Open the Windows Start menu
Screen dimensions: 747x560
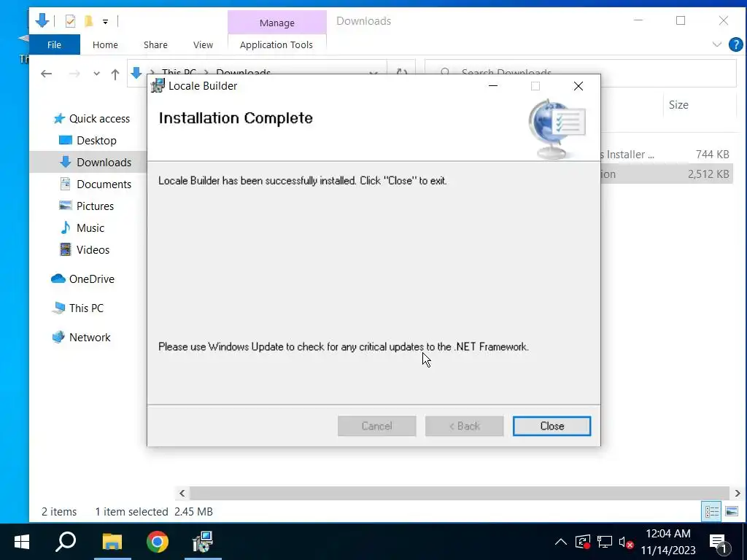21,542
